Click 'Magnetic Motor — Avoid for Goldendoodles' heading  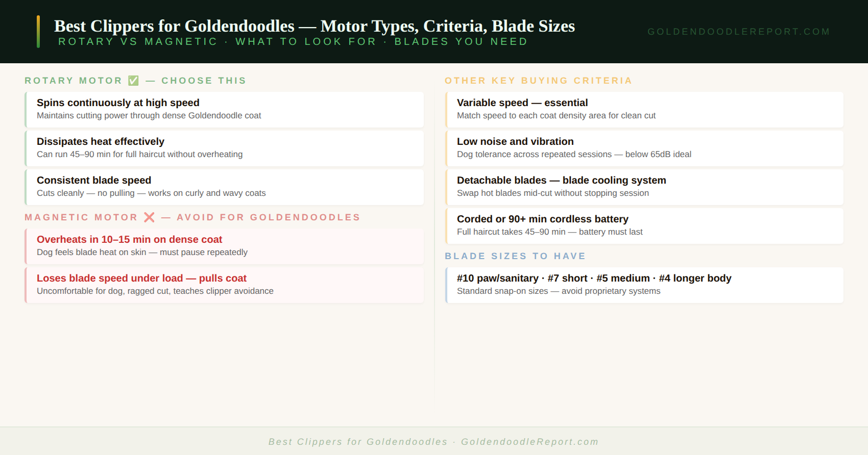point(192,217)
